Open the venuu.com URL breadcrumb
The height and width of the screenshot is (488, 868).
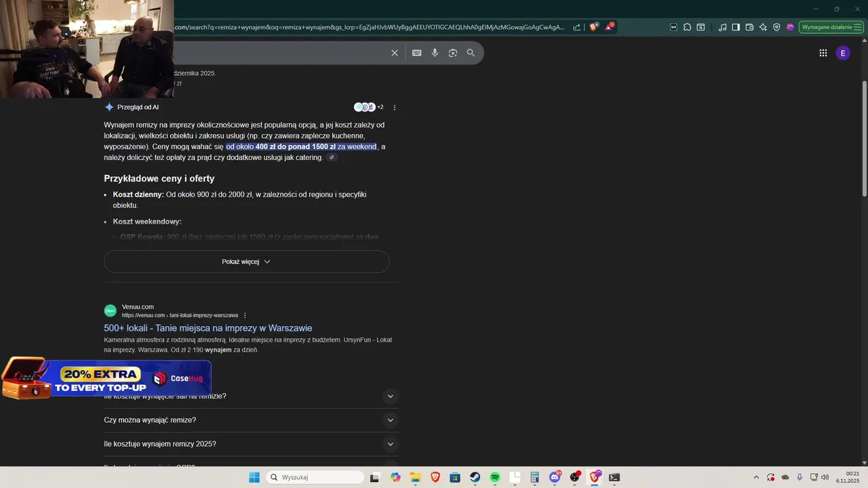click(180, 315)
